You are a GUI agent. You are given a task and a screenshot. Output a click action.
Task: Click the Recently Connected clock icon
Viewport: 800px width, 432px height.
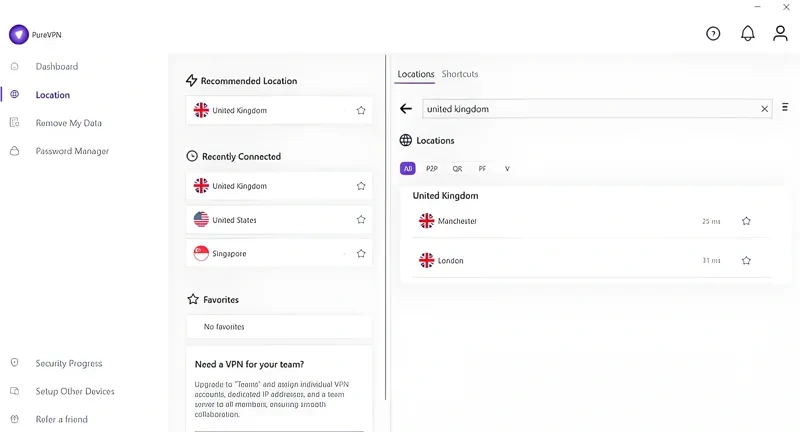(192, 156)
